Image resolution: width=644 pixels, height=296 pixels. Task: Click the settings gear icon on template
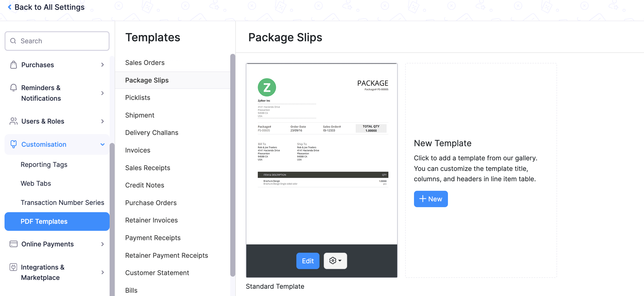click(x=335, y=260)
